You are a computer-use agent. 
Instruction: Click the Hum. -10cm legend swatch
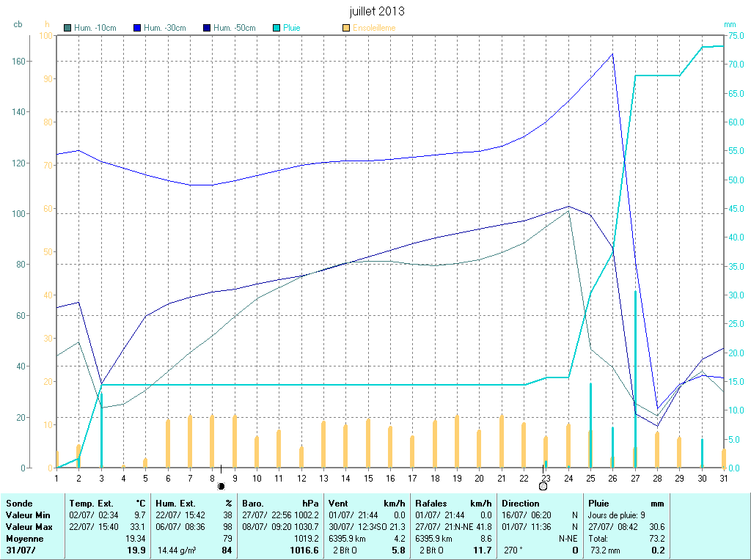[68, 28]
